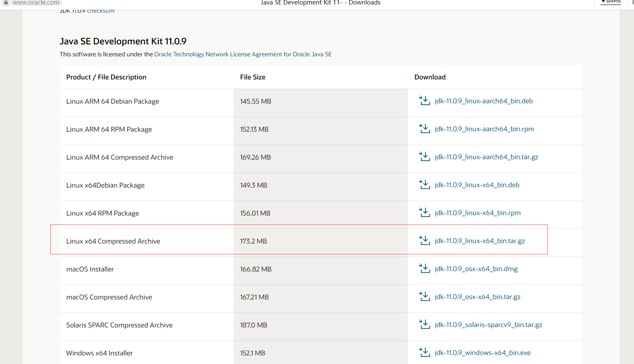Viewport: 634px width, 364px height.
Task: Click the 156.01 MB file size cell
Action: point(321,215)
